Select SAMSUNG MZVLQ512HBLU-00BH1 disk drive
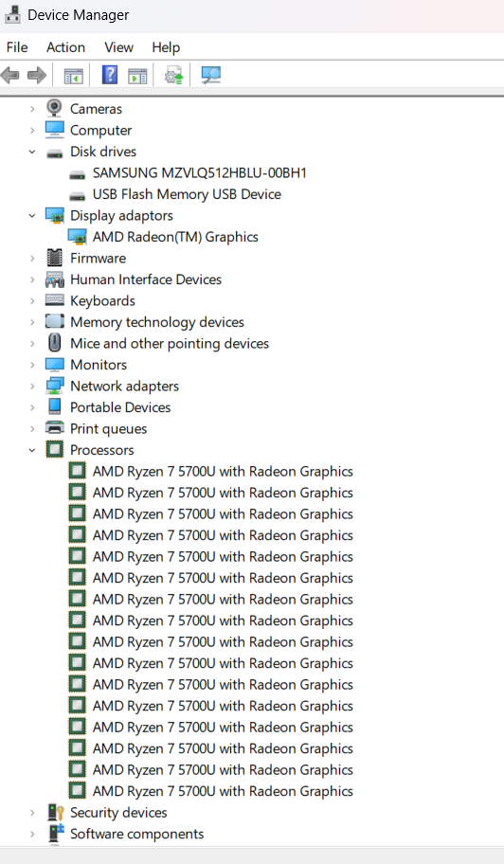This screenshot has height=864, width=504. tap(199, 173)
